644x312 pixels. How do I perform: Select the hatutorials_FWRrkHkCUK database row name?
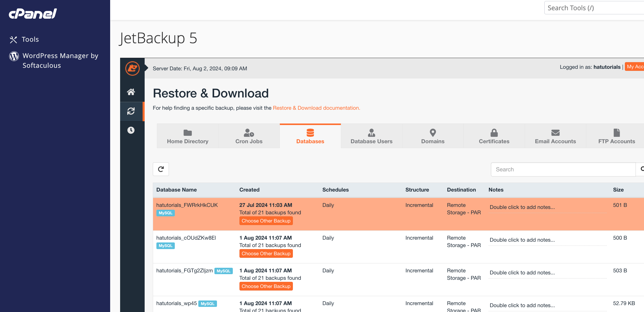pos(187,205)
